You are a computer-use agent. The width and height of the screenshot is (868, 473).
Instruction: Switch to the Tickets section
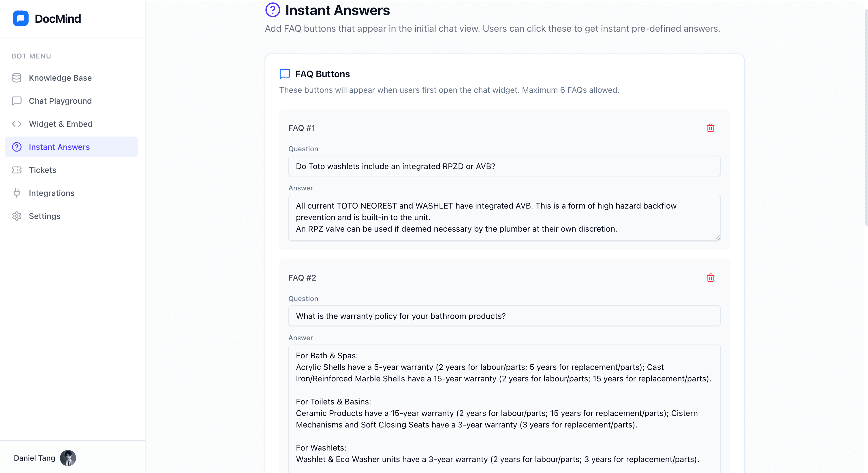click(42, 170)
